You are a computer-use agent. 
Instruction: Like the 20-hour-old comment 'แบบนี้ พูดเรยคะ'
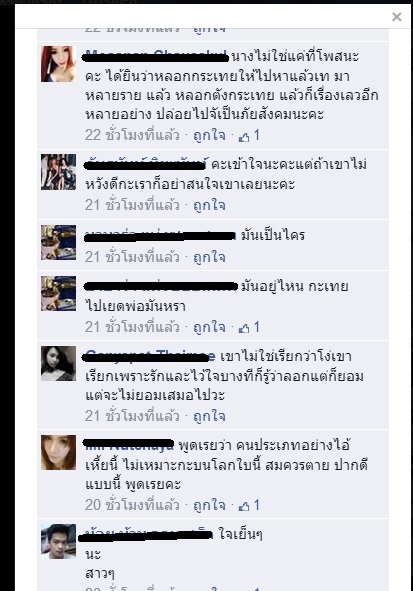point(209,505)
